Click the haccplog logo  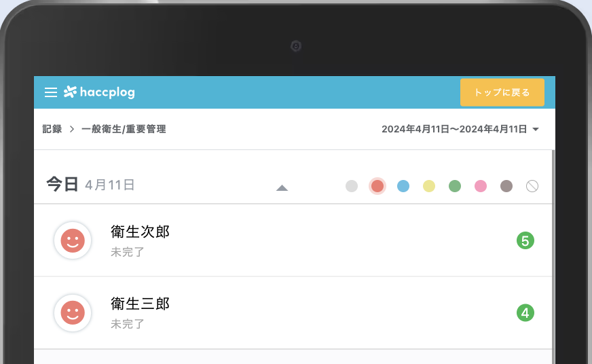click(x=99, y=92)
